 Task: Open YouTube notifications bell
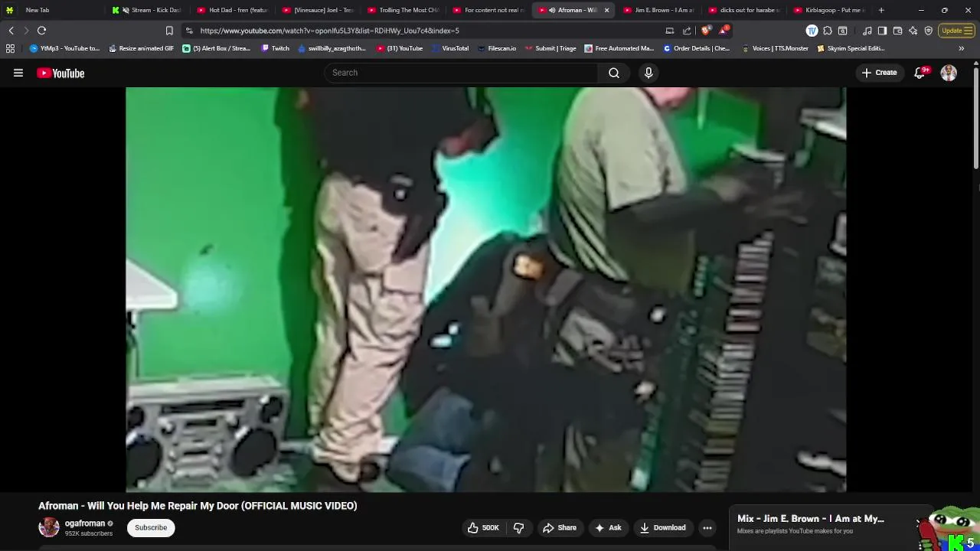920,73
